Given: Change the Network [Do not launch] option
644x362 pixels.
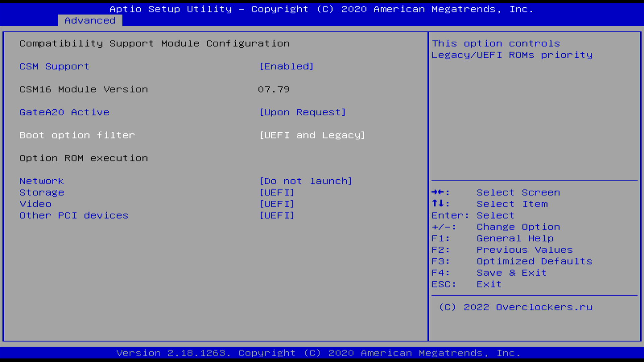Looking at the screenshot, I should (x=306, y=181).
